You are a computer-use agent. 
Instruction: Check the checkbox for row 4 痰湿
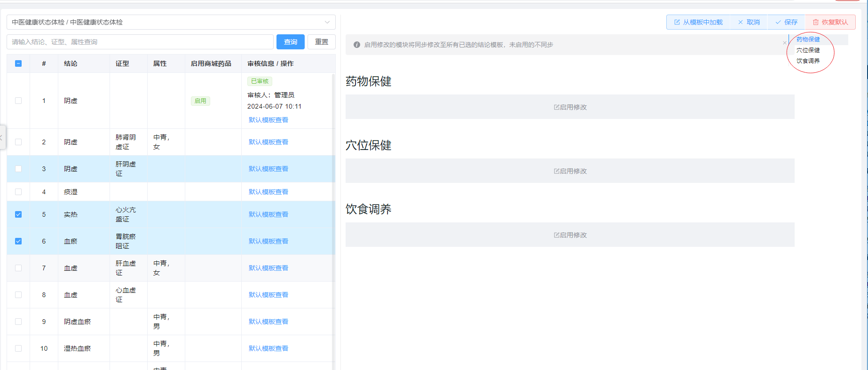(x=18, y=192)
